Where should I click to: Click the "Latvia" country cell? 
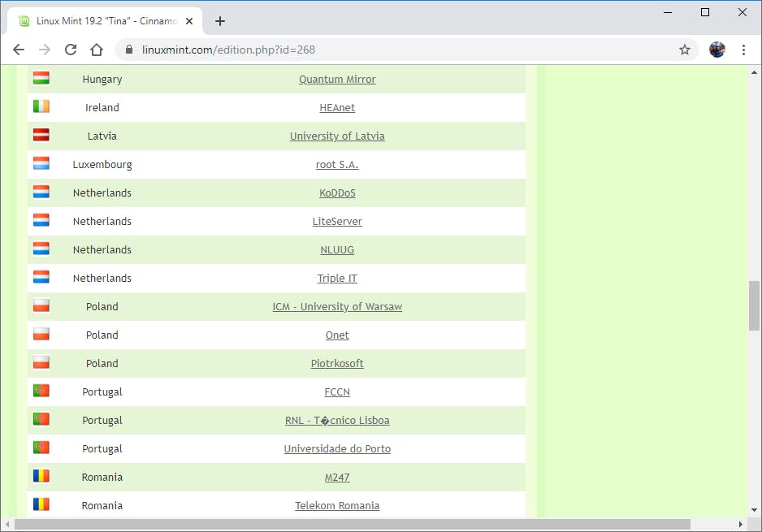click(x=102, y=136)
